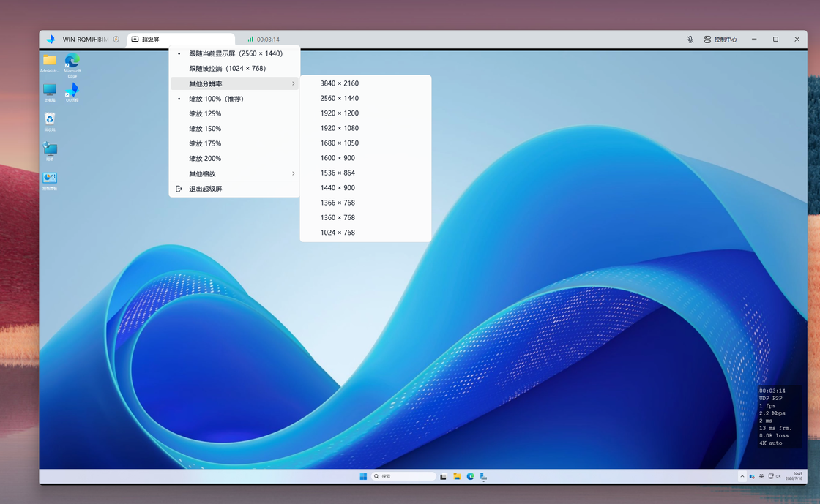Click the screen icon on the 超级屏 tab
This screenshot has width=820, height=504.
[135, 40]
